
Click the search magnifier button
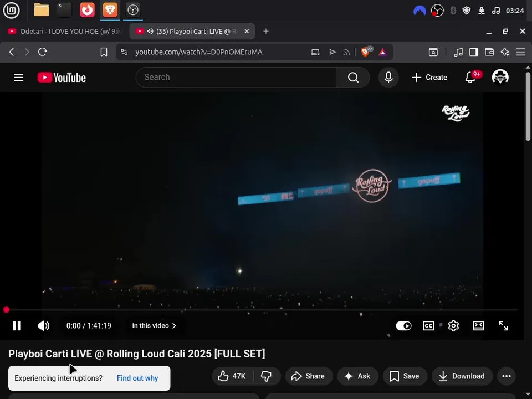(x=353, y=78)
